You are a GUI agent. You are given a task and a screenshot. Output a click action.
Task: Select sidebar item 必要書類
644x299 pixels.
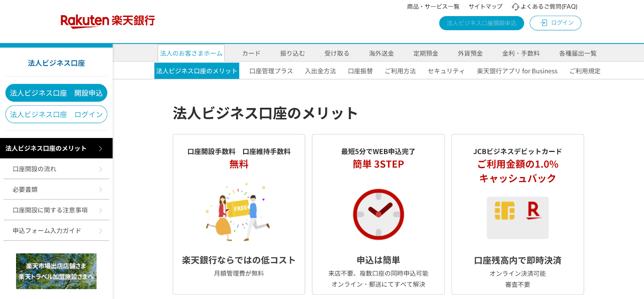point(56,190)
